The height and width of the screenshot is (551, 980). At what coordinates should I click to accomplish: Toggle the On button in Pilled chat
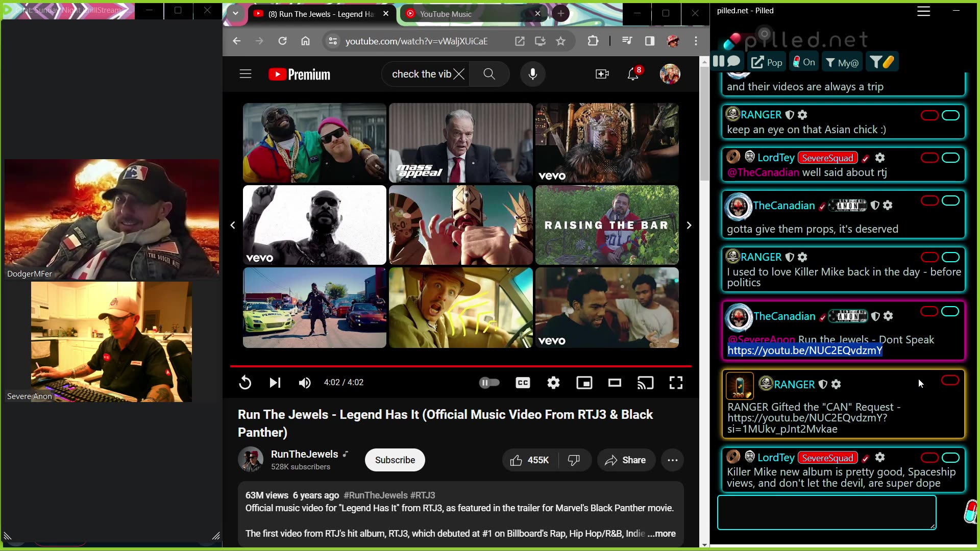(803, 62)
